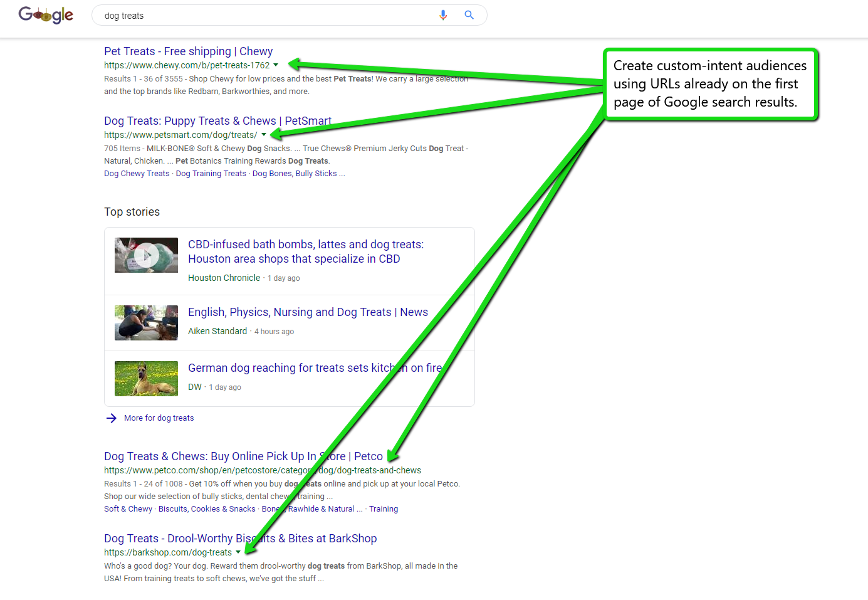Select the barkshop.com/dog-treats URL text

[168, 552]
